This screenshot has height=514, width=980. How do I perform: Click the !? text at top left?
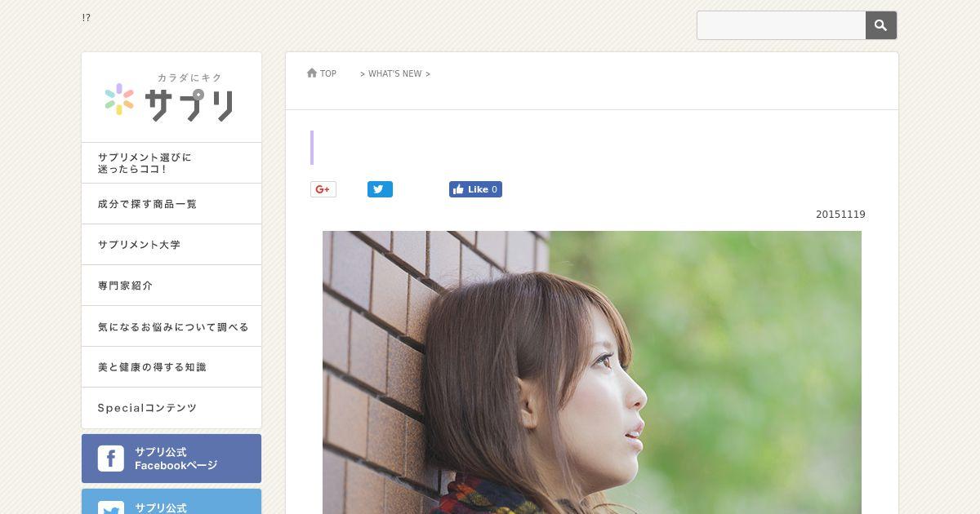86,17
